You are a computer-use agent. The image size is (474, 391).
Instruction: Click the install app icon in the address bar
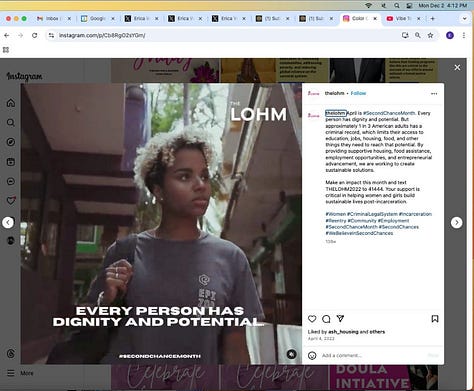click(x=405, y=35)
